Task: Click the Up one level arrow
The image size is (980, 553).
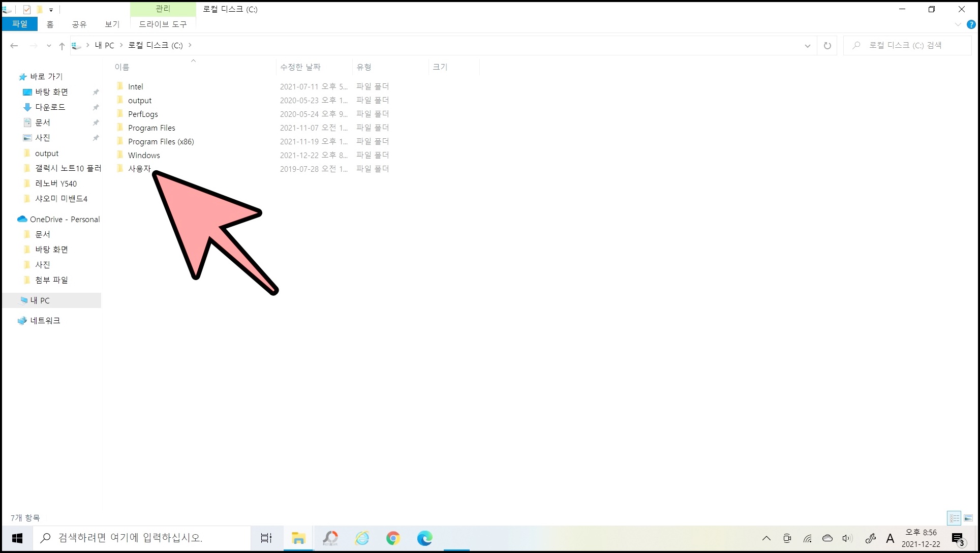Action: click(x=62, y=46)
